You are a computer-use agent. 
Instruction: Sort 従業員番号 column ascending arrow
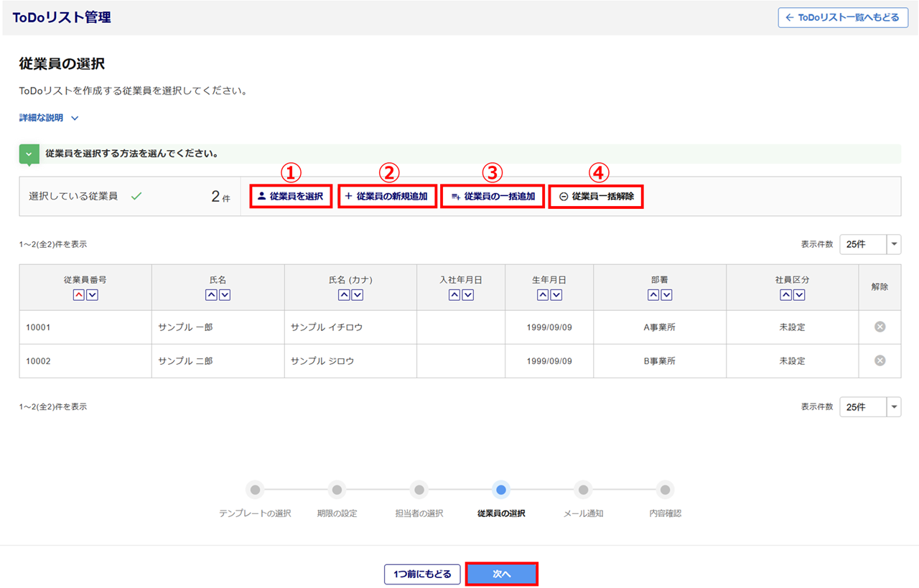coord(79,295)
